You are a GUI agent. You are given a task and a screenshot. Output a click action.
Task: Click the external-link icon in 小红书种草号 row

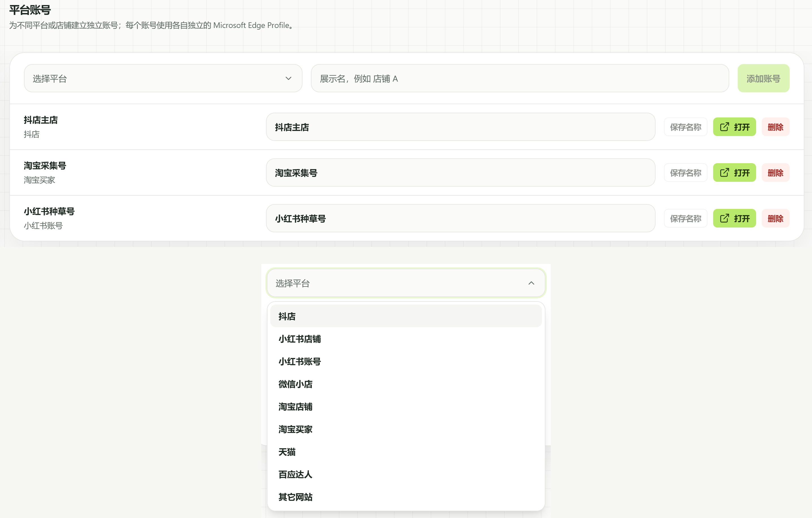(724, 218)
